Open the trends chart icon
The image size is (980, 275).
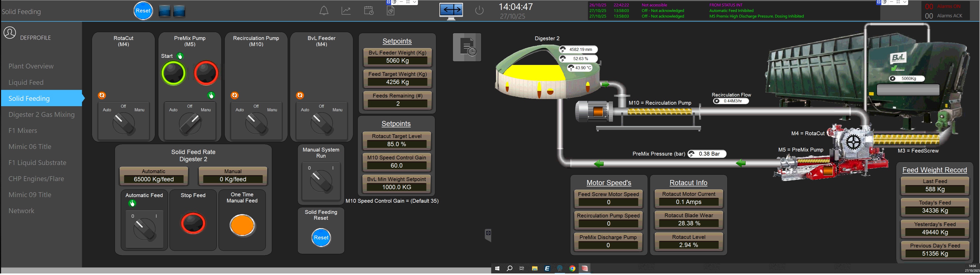[x=346, y=11]
